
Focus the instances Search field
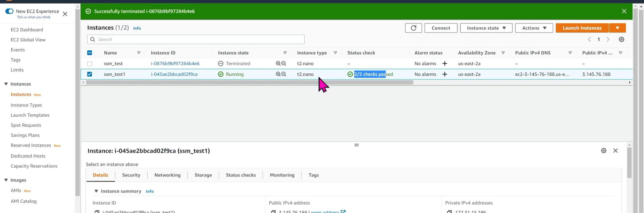[196, 40]
